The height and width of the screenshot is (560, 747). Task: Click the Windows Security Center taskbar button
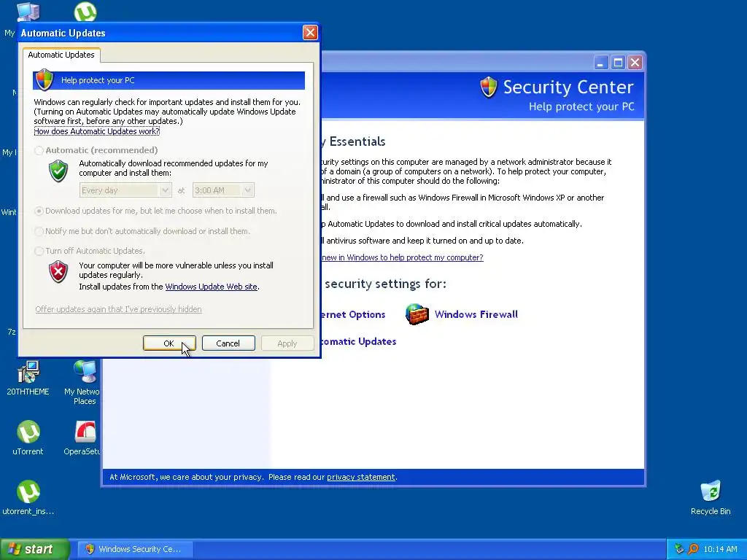135,549
